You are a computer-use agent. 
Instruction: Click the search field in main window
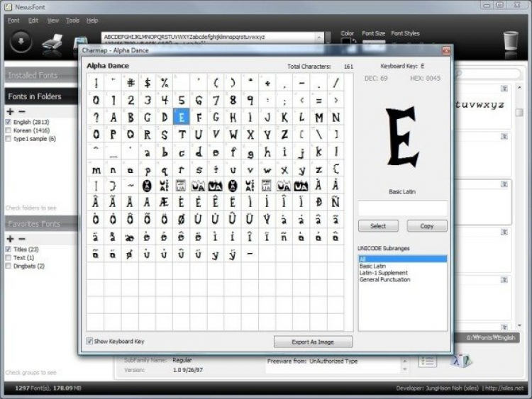coord(489,73)
